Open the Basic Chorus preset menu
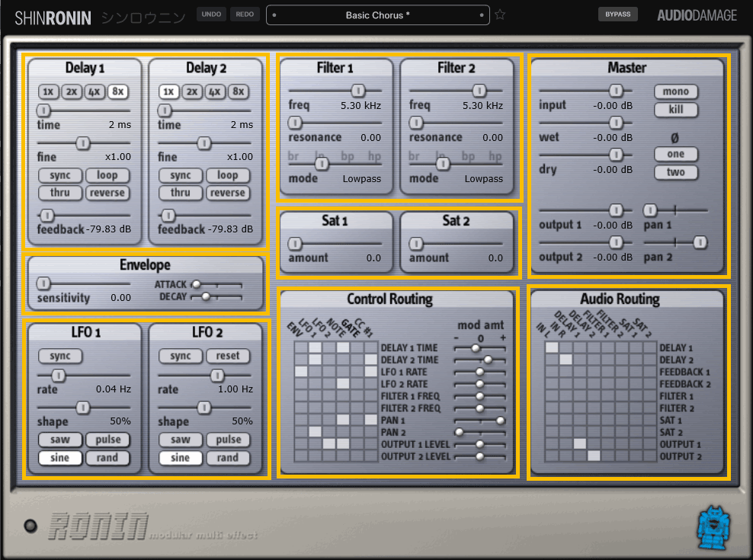Image resolution: width=753 pixels, height=560 pixels. 377,15
